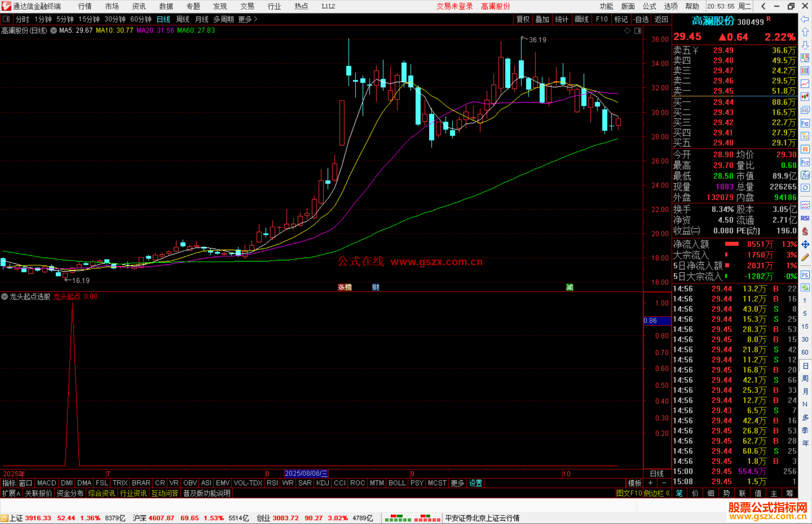Toggle the panel icon left of 分时
Screen dimensions: 812x524
[6, 19]
